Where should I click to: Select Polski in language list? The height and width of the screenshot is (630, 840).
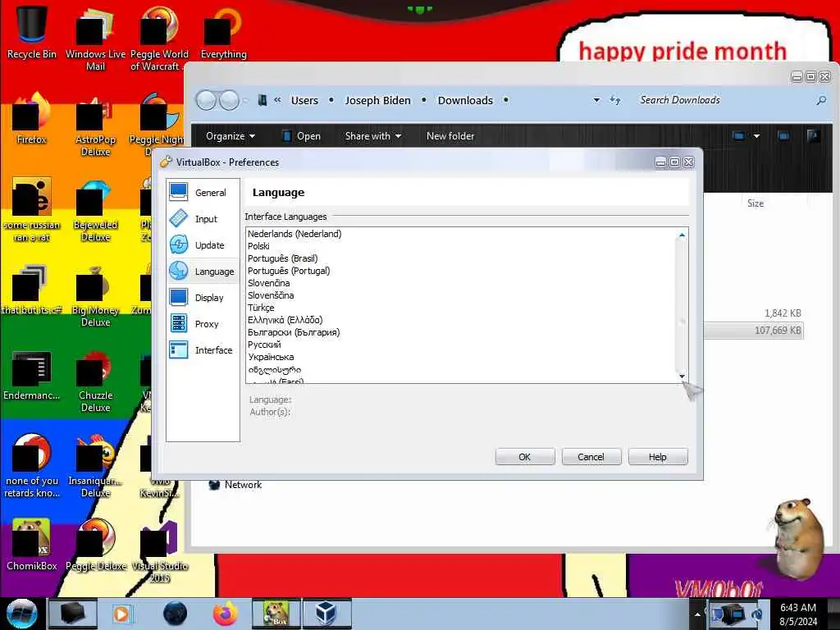click(x=258, y=246)
